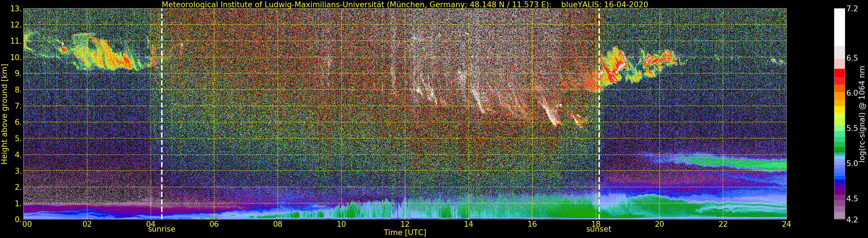Select the 'sunset' label below the time axis
868x238 pixels.
tap(599, 229)
